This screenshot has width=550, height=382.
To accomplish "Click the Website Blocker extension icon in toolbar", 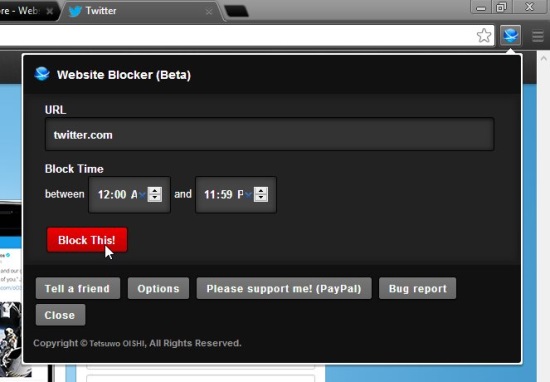I will (510, 35).
